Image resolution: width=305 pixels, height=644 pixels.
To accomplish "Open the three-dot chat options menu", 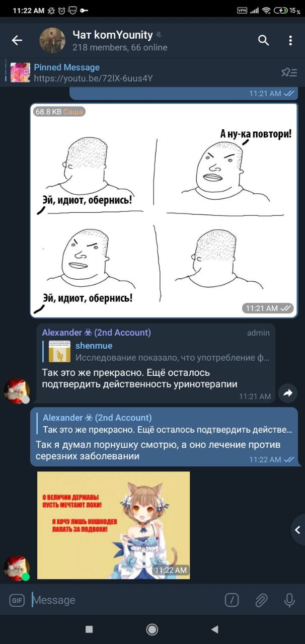I will pyautogui.click(x=290, y=40).
